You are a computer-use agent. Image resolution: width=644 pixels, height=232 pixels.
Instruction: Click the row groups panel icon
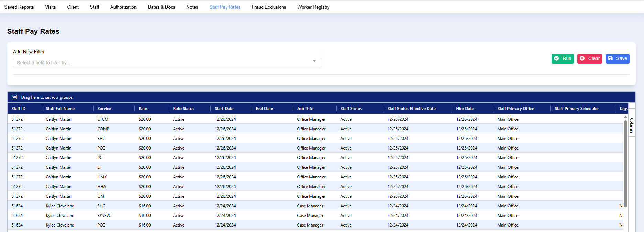coord(14,97)
